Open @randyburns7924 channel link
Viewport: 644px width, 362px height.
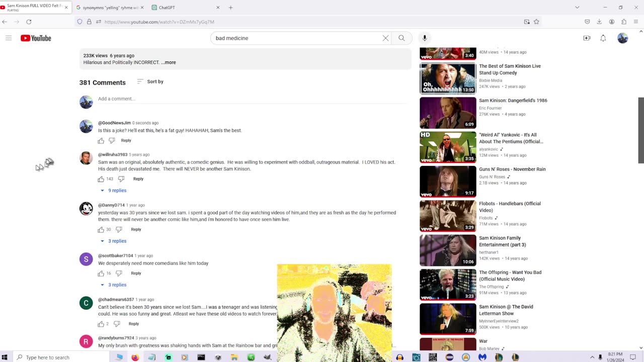click(x=116, y=338)
